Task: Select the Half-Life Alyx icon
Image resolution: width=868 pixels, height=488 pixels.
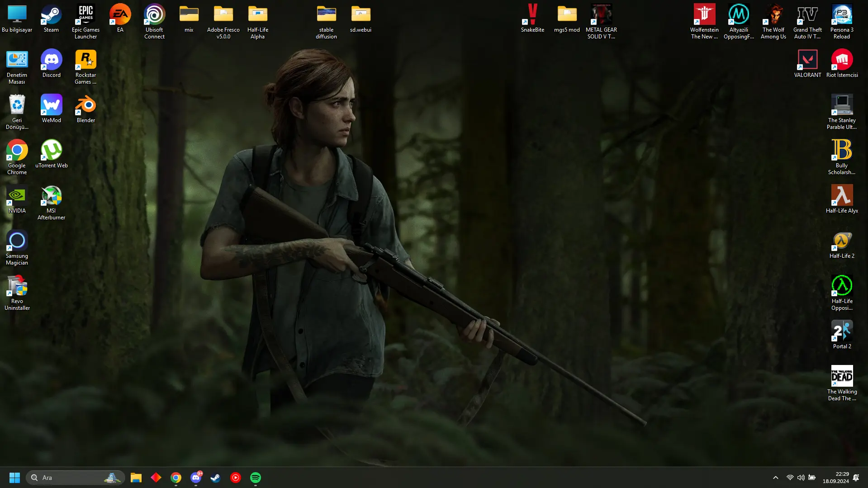Action: 842,200
